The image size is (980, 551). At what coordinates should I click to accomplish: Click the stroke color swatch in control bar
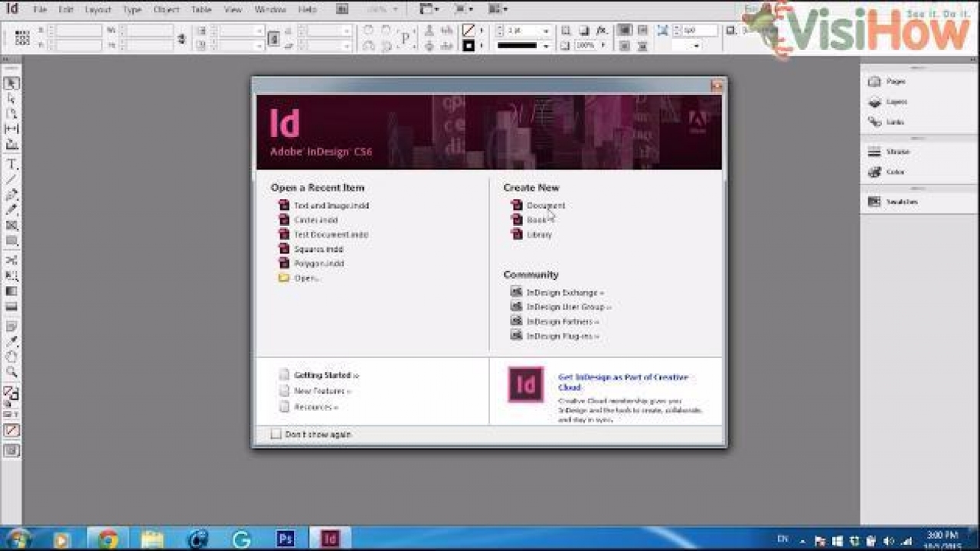(469, 46)
